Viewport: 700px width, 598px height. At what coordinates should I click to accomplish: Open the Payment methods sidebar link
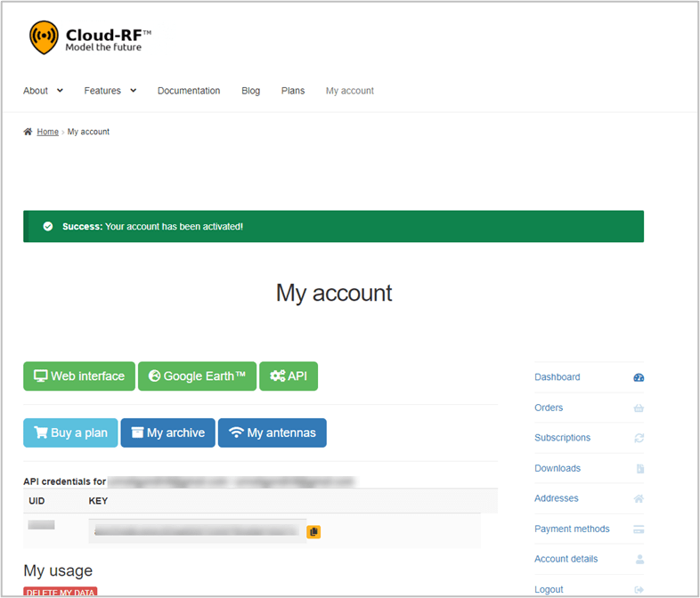tap(572, 529)
